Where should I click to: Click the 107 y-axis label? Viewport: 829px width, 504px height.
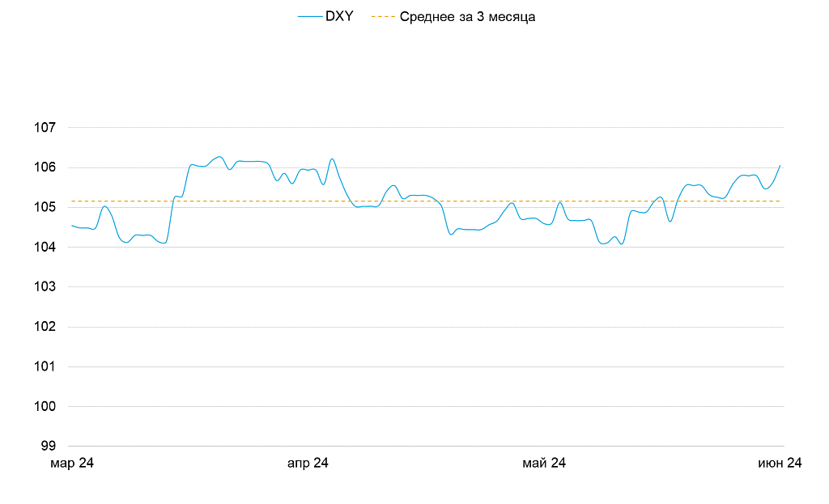[45, 128]
